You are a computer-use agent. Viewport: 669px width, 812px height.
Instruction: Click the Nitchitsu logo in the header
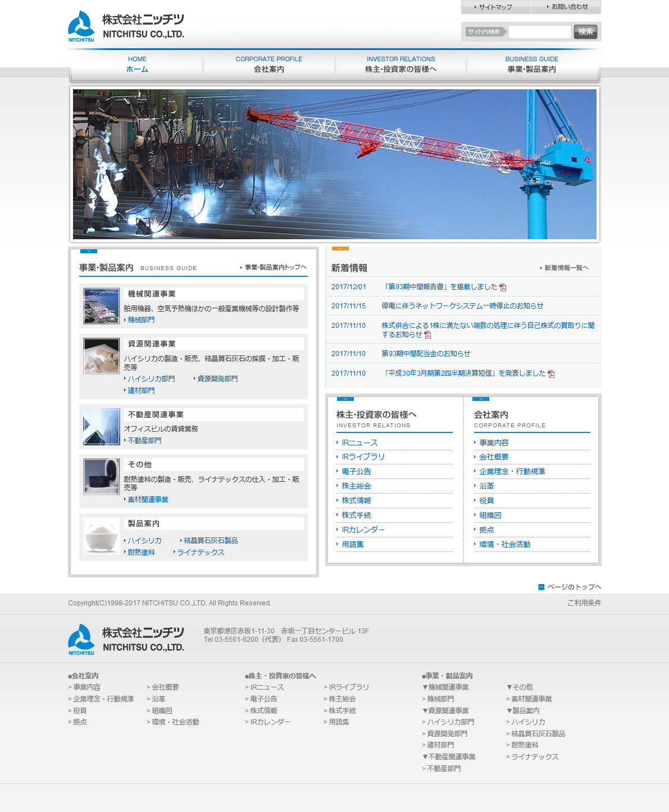click(x=126, y=26)
